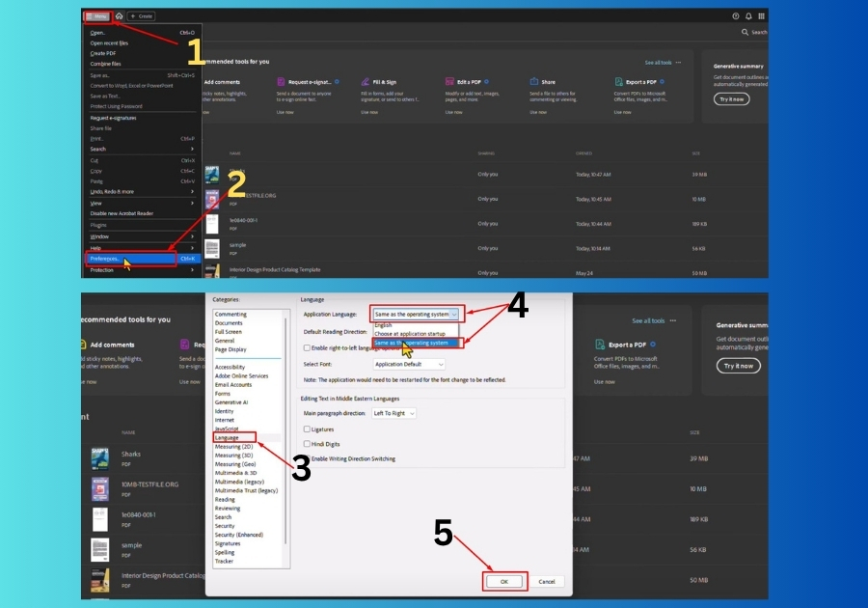Click the plus Create button

pos(141,16)
